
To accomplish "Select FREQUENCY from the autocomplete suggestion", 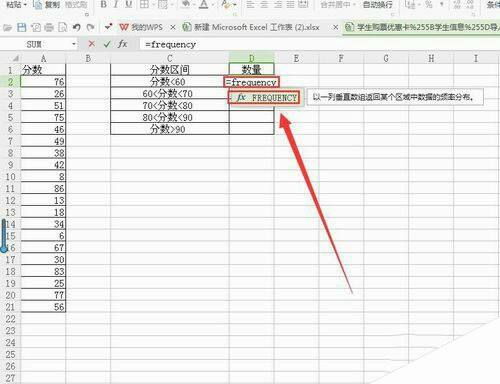I will pyautogui.click(x=264, y=98).
